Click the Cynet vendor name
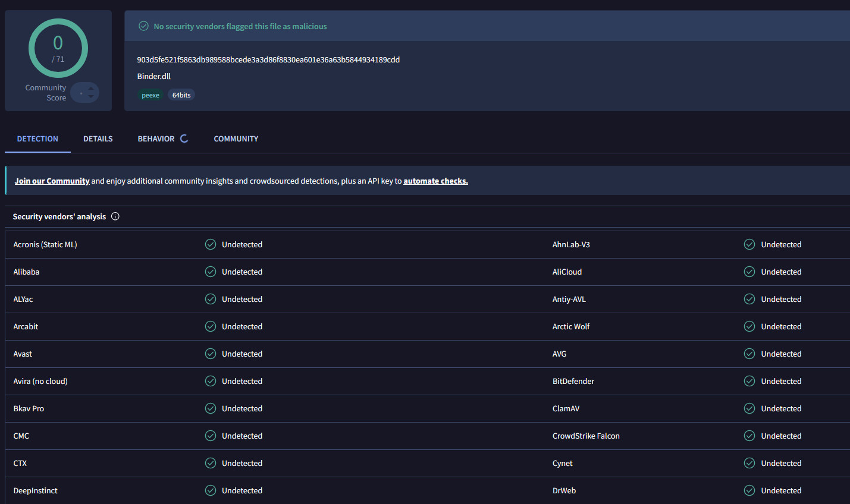The height and width of the screenshot is (504, 850). (x=562, y=463)
